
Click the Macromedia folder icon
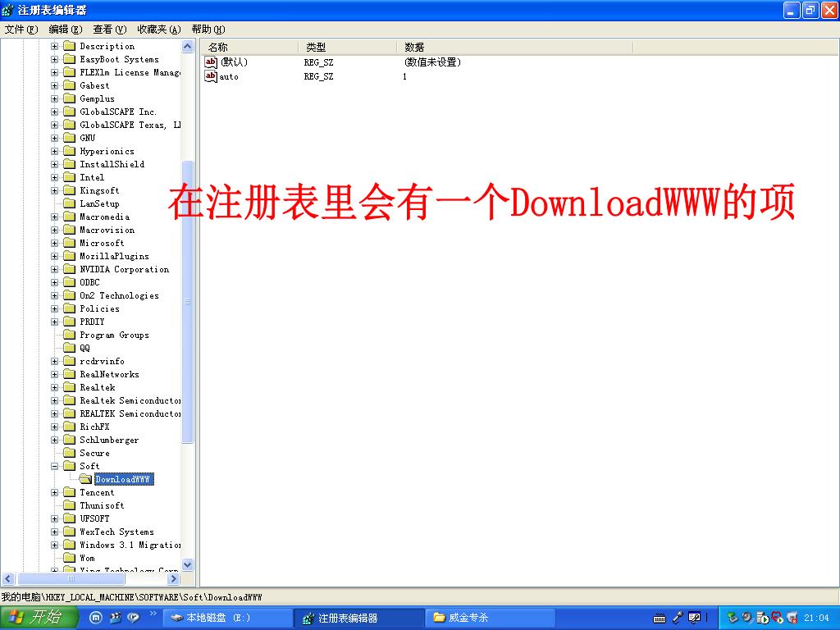(x=69, y=217)
